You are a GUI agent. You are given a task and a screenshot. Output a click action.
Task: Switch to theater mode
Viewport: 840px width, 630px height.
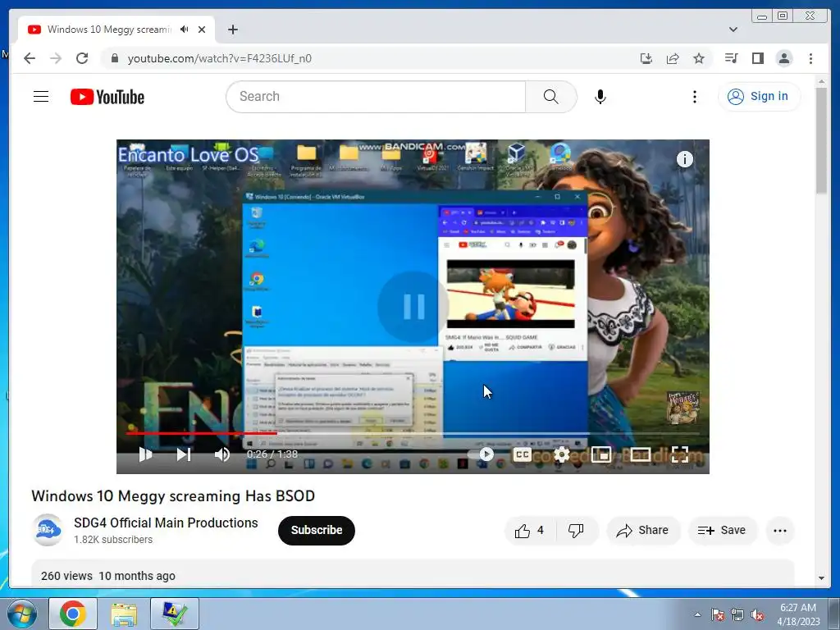click(640, 454)
